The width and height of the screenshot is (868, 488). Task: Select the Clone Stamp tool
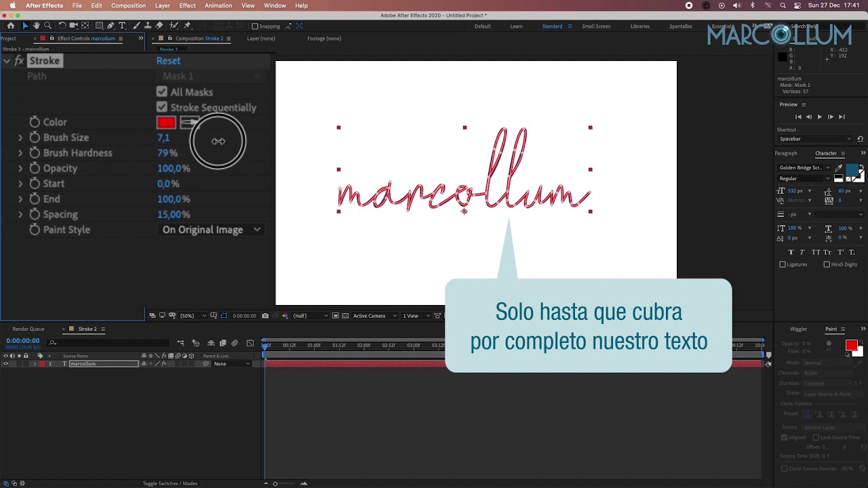[x=147, y=26]
